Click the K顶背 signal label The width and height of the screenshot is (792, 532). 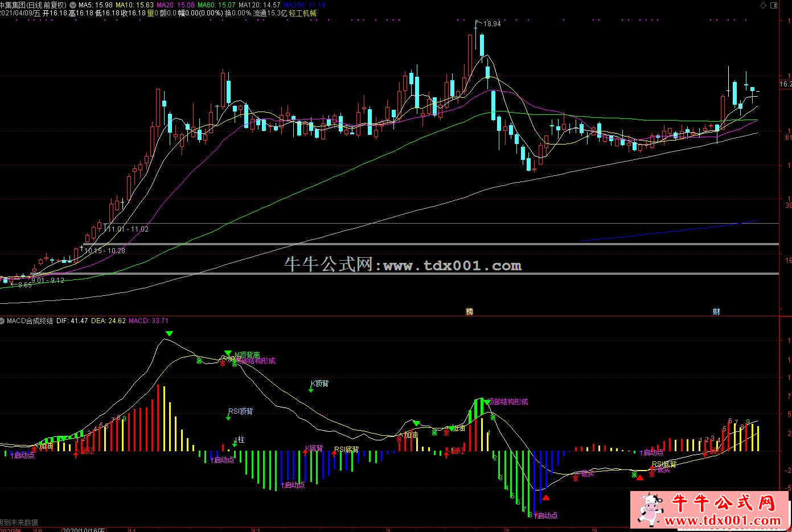[x=319, y=383]
